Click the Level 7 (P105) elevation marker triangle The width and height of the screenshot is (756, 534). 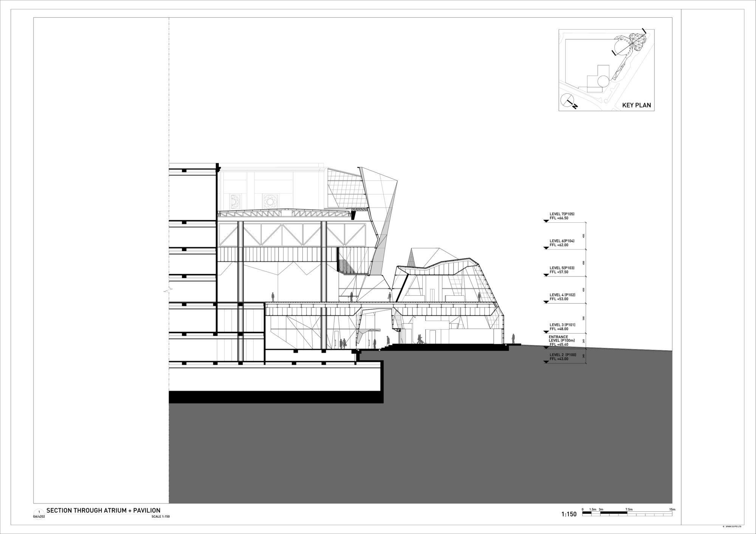(546, 221)
